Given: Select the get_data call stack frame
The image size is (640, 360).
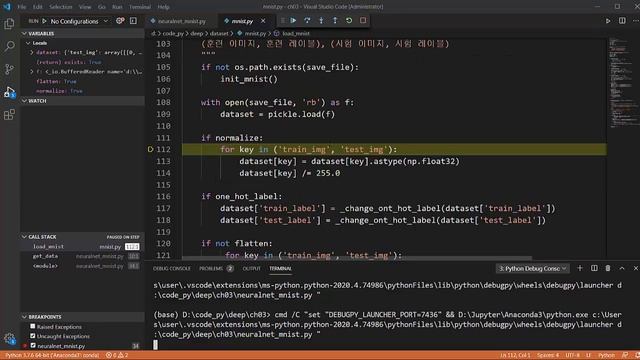Looking at the screenshot, I should coord(82,256).
